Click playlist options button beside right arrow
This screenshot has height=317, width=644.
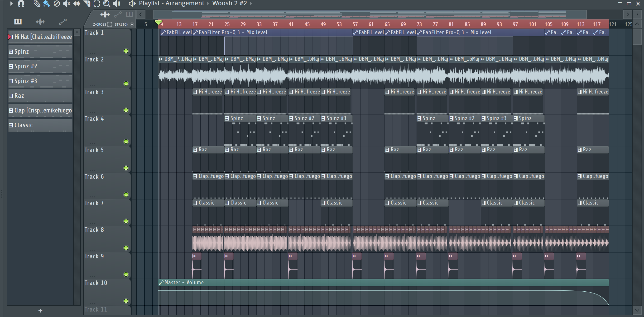tap(637, 14)
